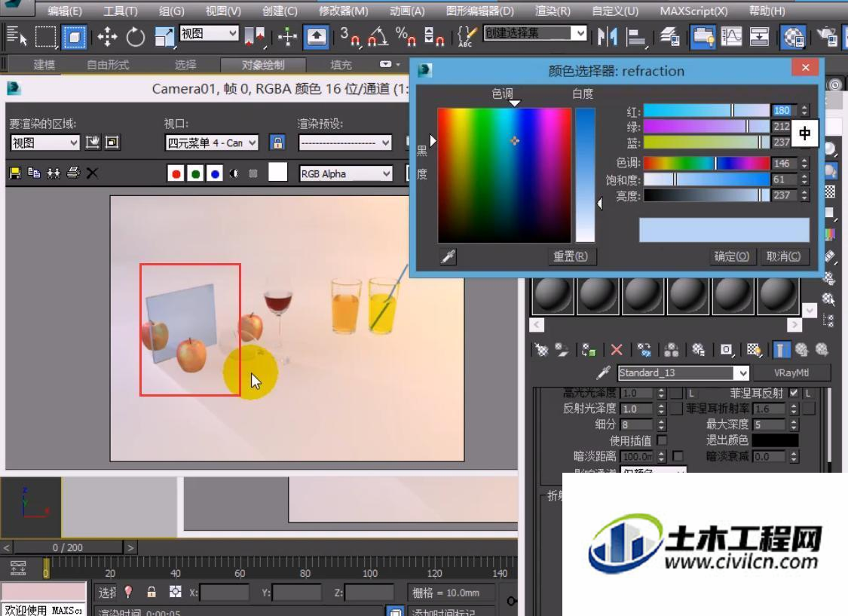Open the 渲染(R) menu

553,11
